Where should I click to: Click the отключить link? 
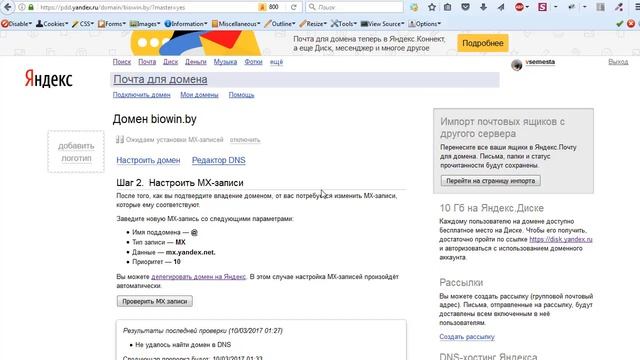(245, 140)
